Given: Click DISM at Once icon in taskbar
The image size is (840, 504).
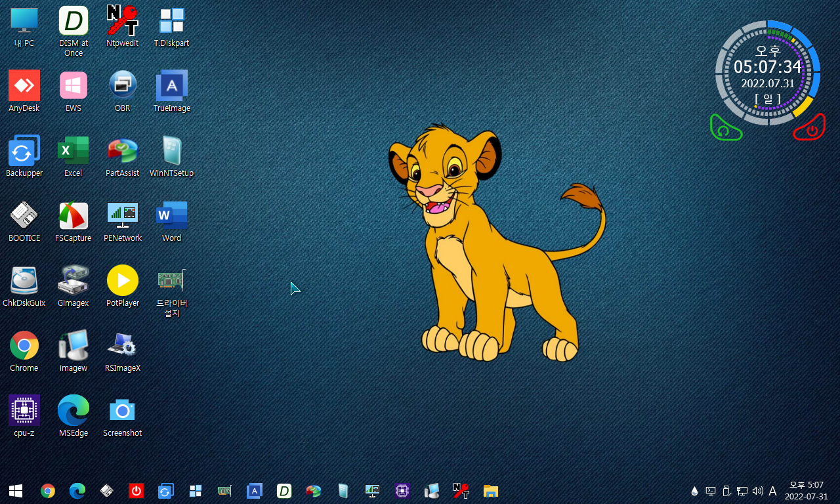Looking at the screenshot, I should point(283,490).
